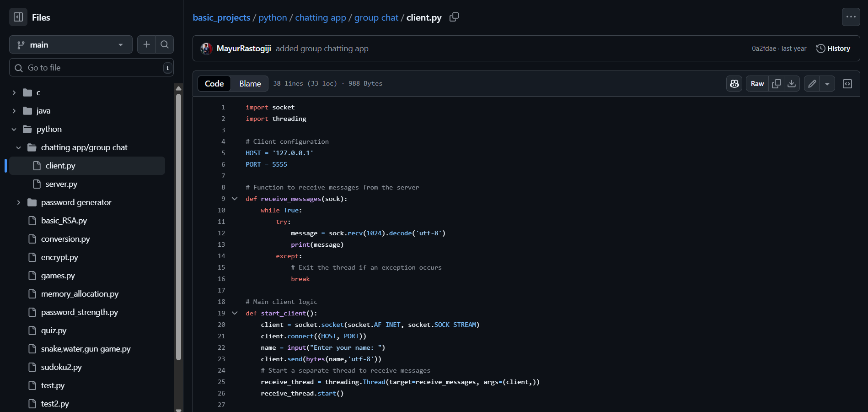Open the Copilot icon in toolbar

(734, 84)
